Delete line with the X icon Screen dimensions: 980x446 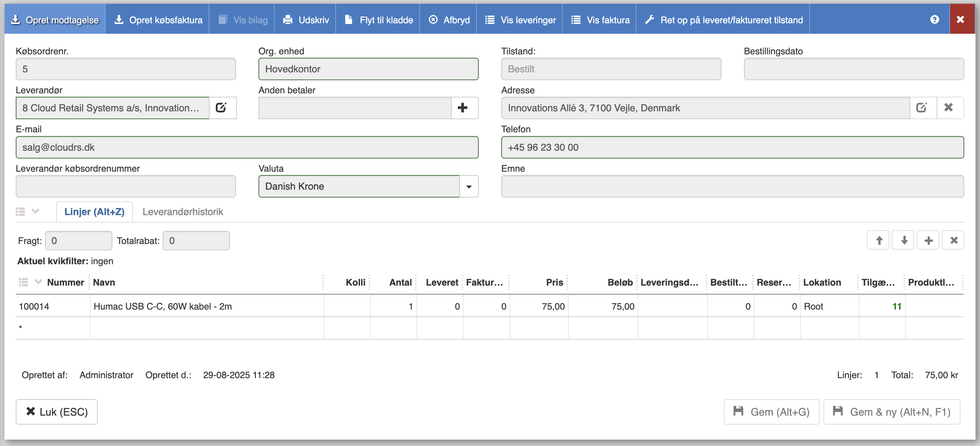pyautogui.click(x=954, y=240)
